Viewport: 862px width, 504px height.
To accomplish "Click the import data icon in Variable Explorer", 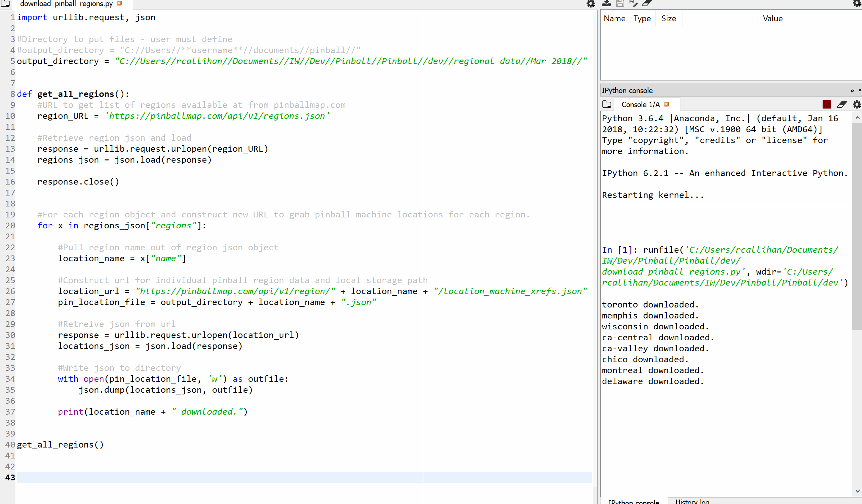I will (606, 4).
